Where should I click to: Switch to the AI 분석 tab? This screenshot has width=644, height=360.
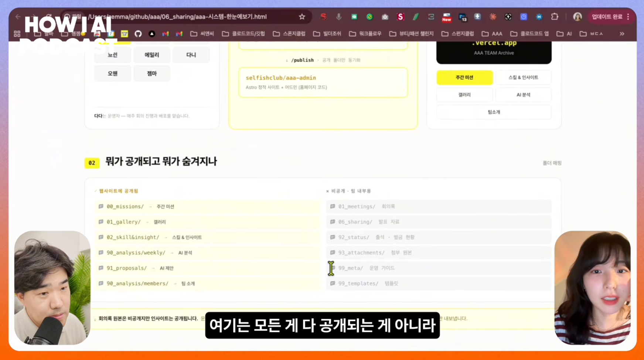pyautogui.click(x=523, y=95)
